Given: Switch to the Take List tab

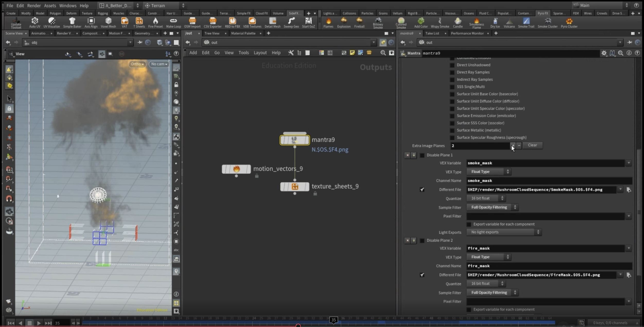Looking at the screenshot, I should tap(432, 33).
